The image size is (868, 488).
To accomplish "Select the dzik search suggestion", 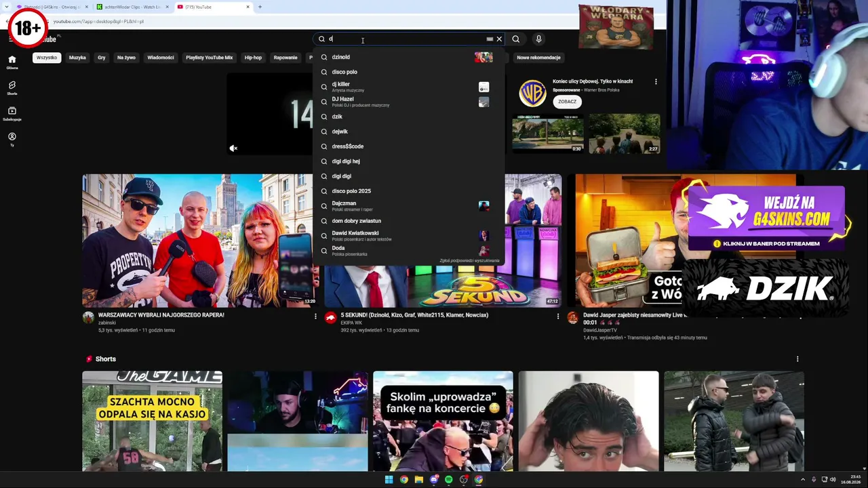I will pyautogui.click(x=409, y=117).
